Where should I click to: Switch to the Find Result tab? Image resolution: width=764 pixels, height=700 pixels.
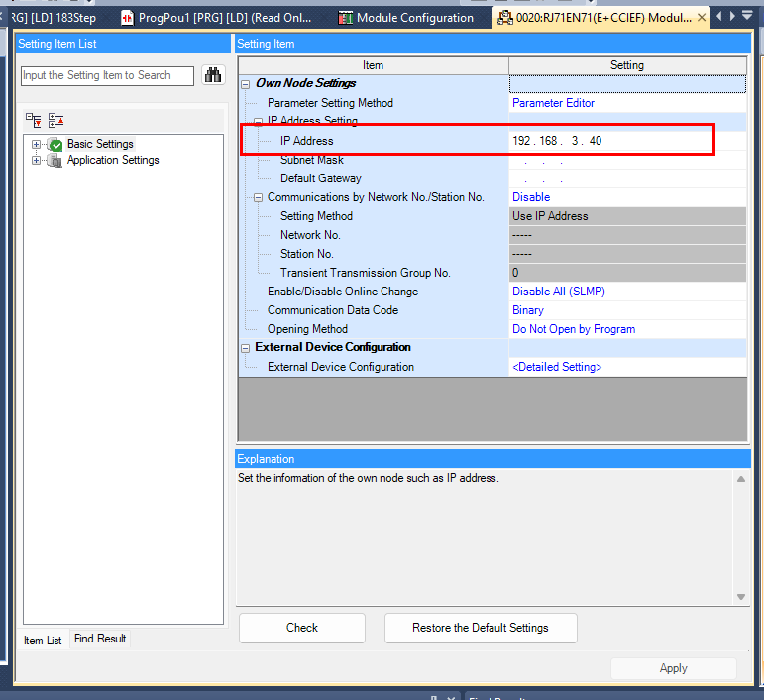pyautogui.click(x=100, y=640)
